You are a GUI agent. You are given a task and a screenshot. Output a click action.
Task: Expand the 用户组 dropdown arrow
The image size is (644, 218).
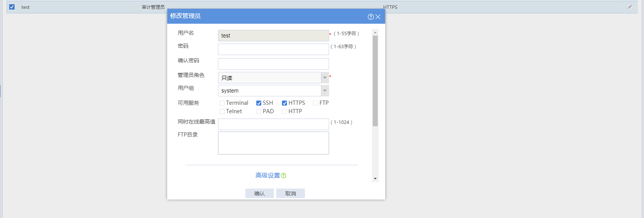point(325,91)
